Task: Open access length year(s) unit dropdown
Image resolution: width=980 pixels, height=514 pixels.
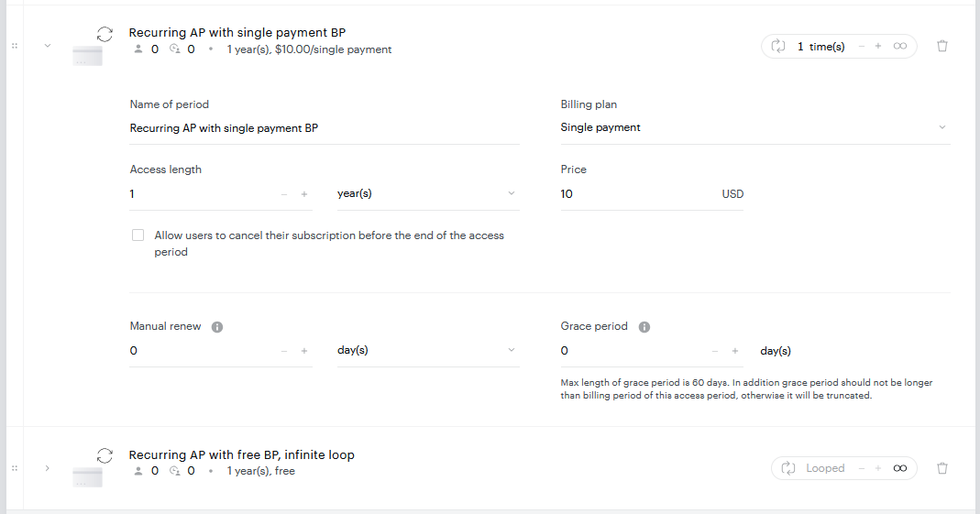Action: [x=428, y=193]
